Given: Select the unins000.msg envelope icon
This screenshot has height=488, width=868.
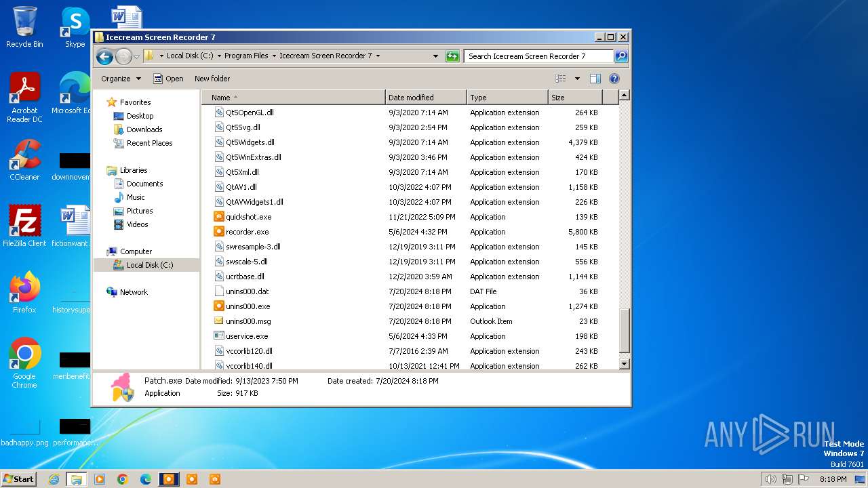Looking at the screenshot, I should 219,321.
